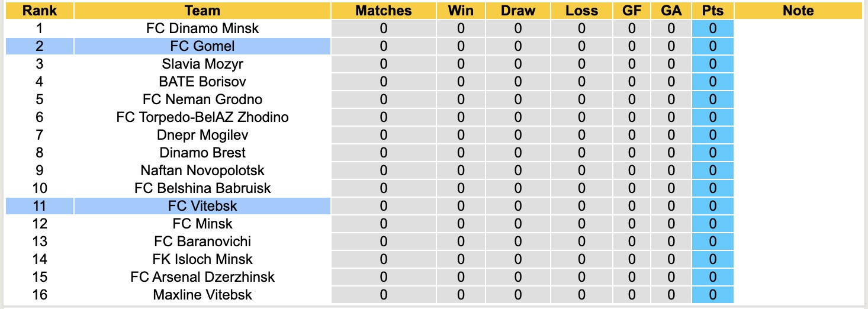Click the Team column header
868x309 pixels.
coord(202,11)
